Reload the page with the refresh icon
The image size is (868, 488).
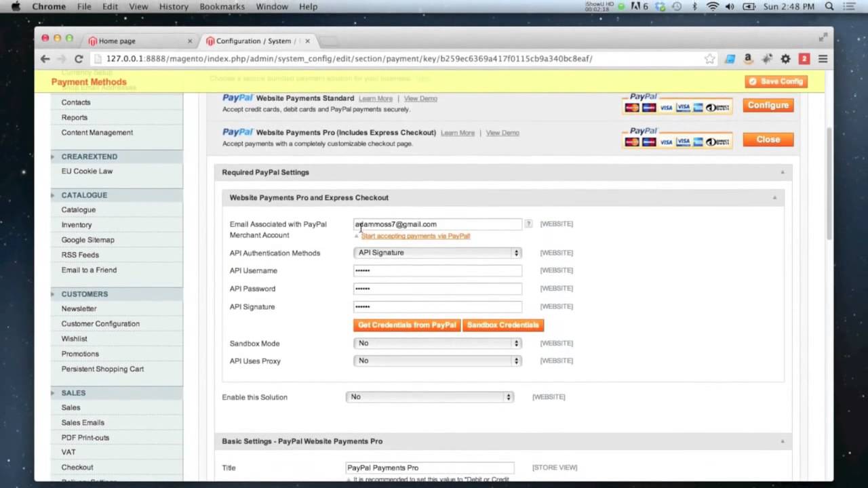click(x=79, y=59)
